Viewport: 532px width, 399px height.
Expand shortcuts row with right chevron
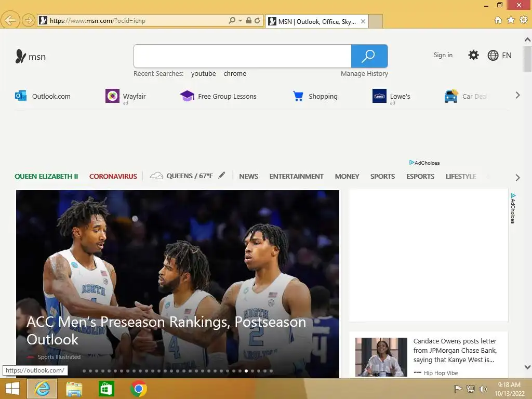coord(517,96)
